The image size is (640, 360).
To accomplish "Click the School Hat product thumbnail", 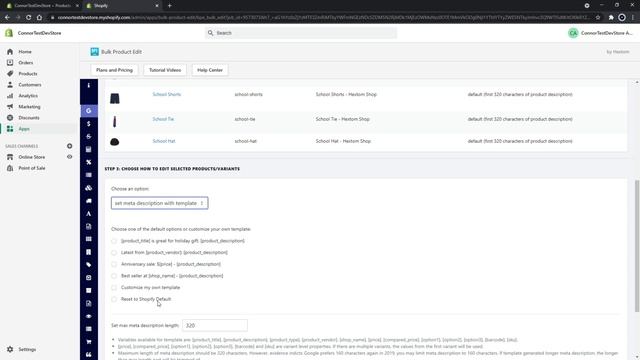I will (115, 142).
